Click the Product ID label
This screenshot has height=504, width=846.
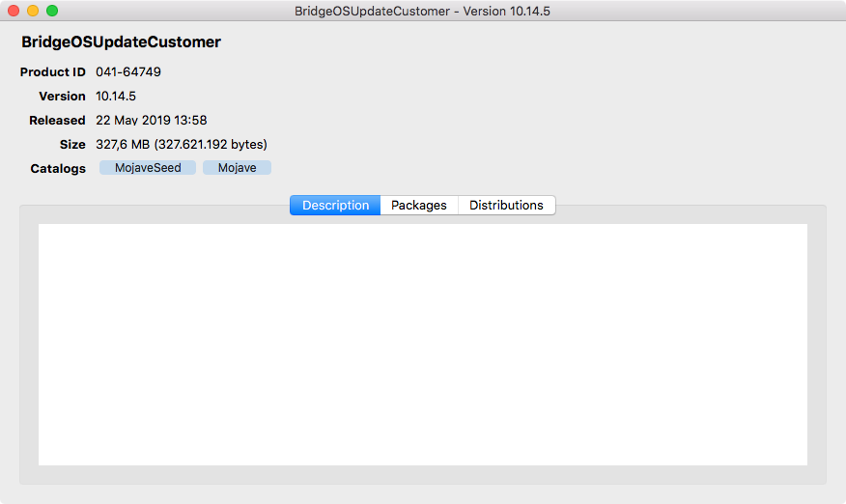click(x=53, y=71)
